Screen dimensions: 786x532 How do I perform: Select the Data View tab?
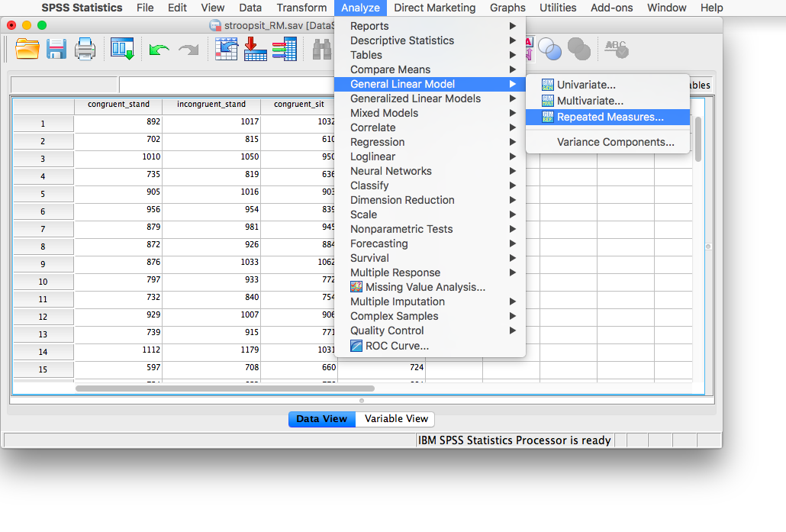pyautogui.click(x=322, y=419)
